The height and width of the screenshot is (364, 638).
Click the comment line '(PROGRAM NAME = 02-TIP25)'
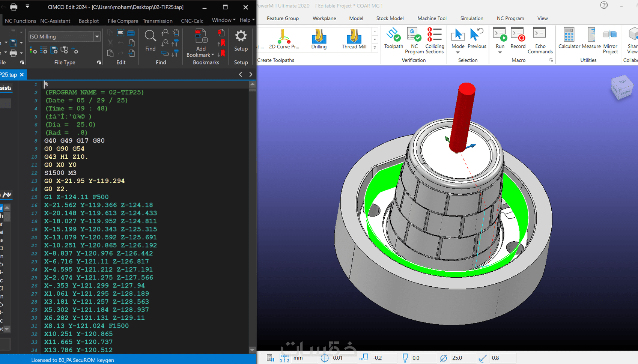(x=94, y=92)
